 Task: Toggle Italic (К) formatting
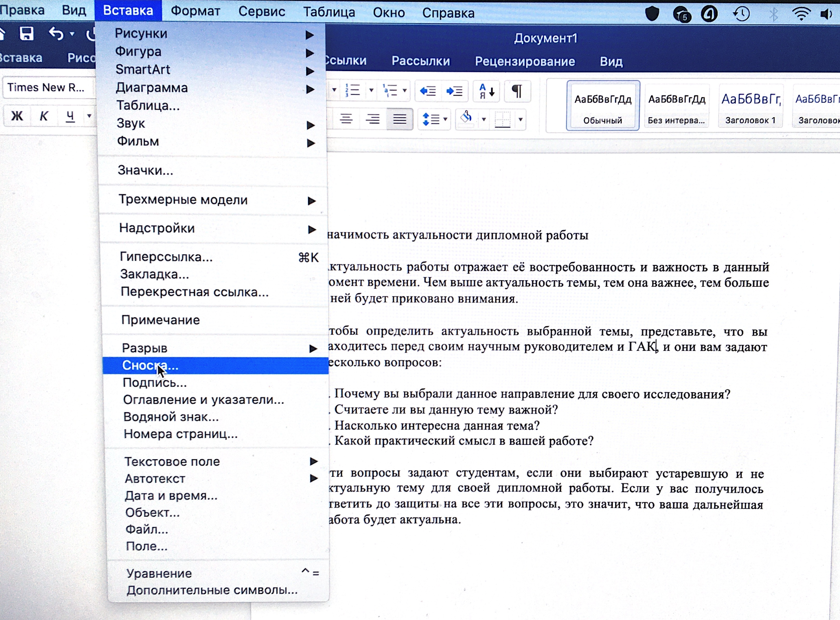44,116
